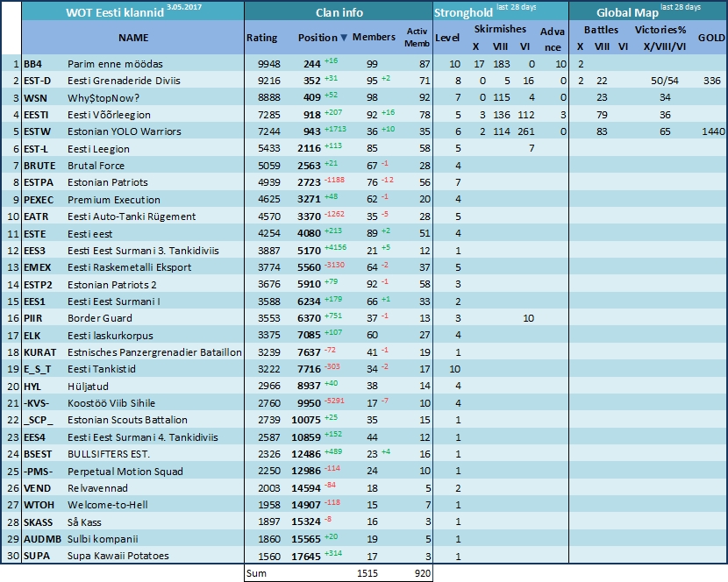Select Border Guard clan name

click(x=100, y=318)
